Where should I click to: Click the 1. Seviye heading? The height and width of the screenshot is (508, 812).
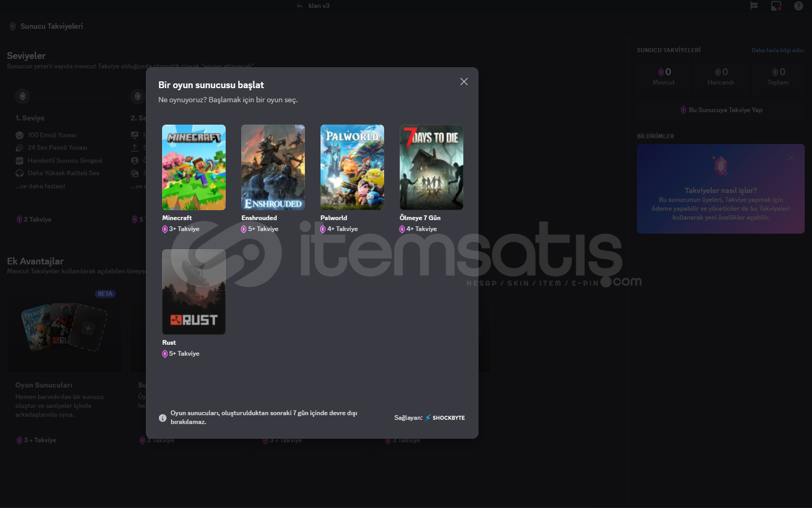click(x=30, y=118)
